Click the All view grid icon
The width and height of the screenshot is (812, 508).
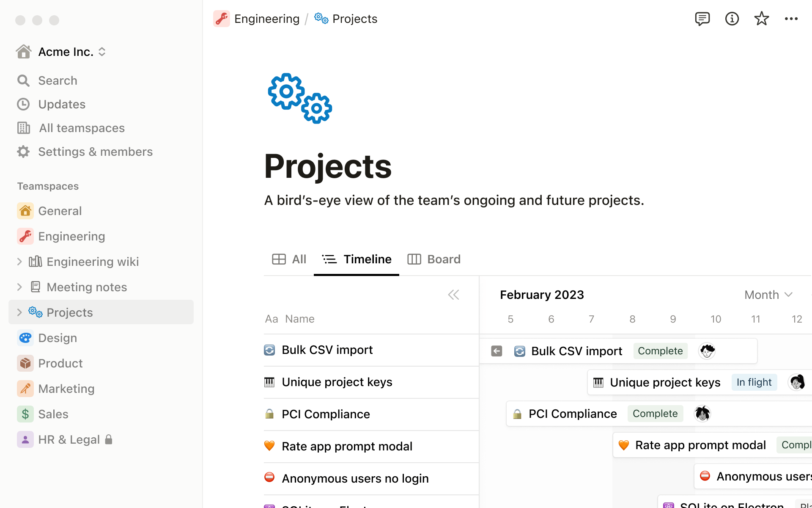(x=278, y=259)
